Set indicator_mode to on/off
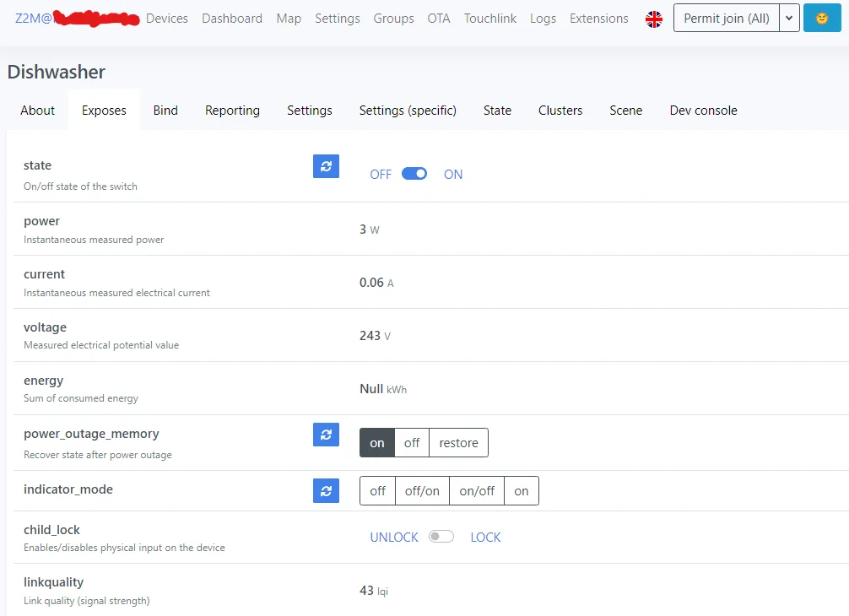 click(x=477, y=491)
